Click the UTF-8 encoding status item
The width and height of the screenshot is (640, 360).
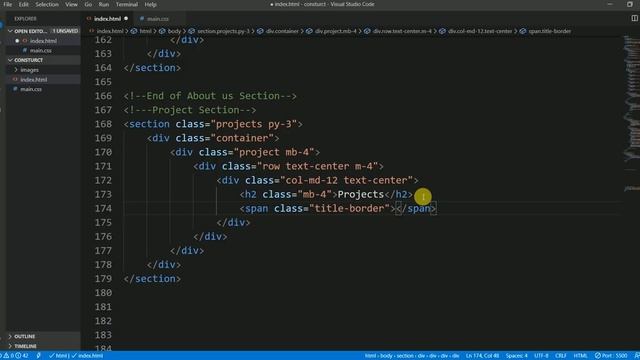(541, 356)
